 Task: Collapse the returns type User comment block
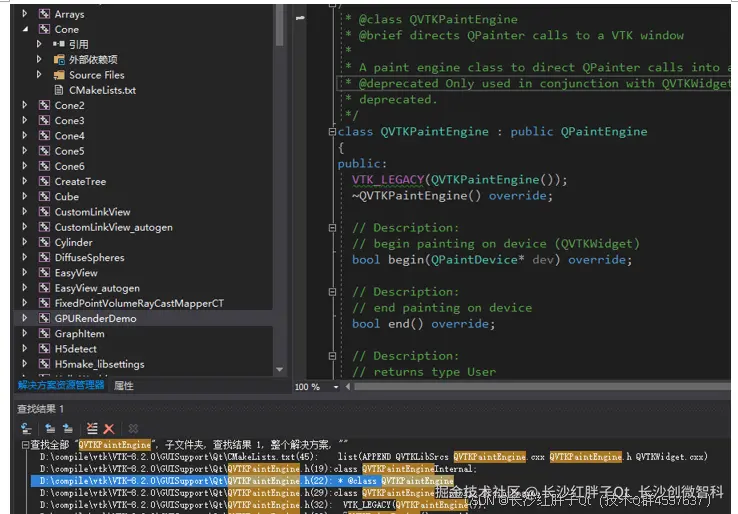(332, 356)
